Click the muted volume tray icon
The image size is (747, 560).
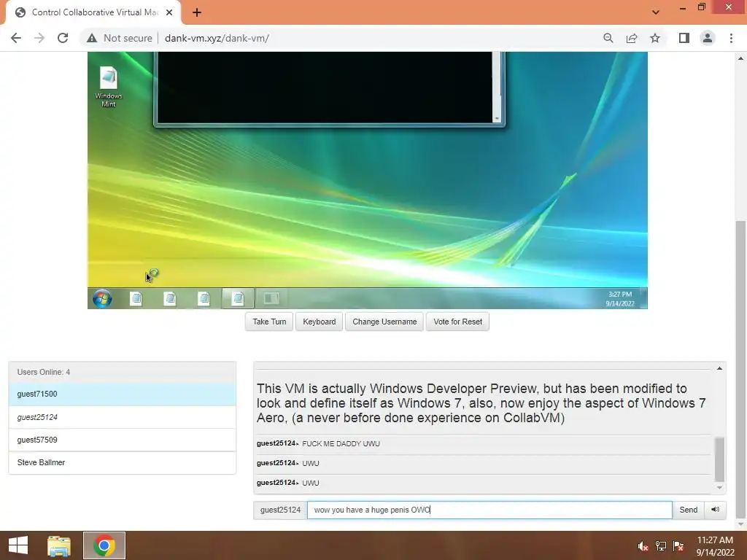[x=643, y=545]
